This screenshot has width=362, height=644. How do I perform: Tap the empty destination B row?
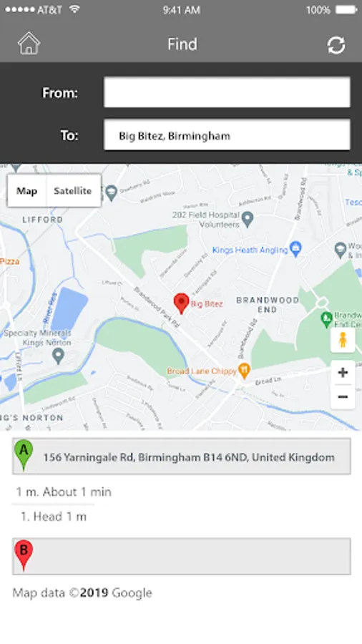182,556
